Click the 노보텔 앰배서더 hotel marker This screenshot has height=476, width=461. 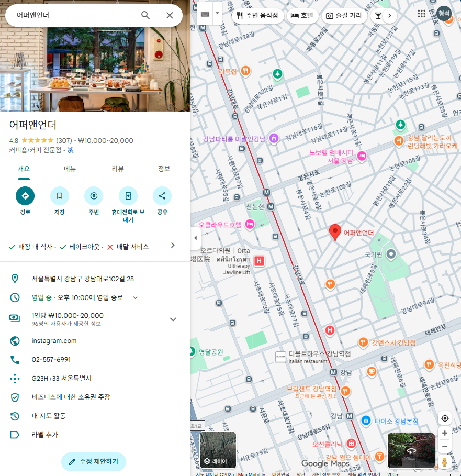(362, 157)
